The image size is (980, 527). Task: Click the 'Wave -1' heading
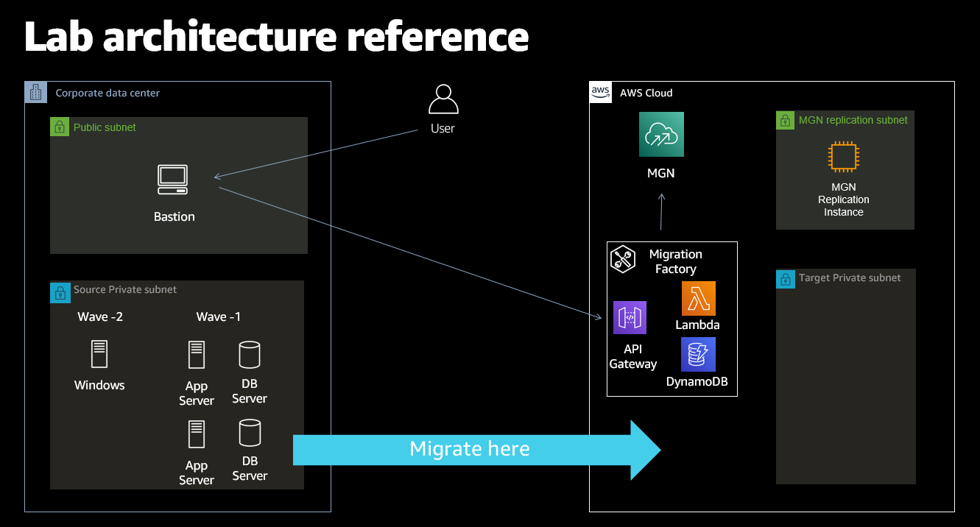click(x=219, y=317)
